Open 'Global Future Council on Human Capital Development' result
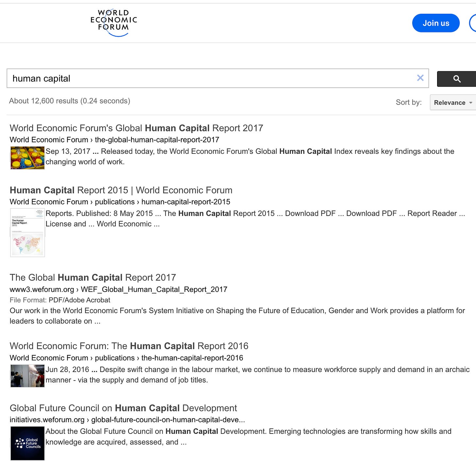476x462 pixels. [123, 408]
